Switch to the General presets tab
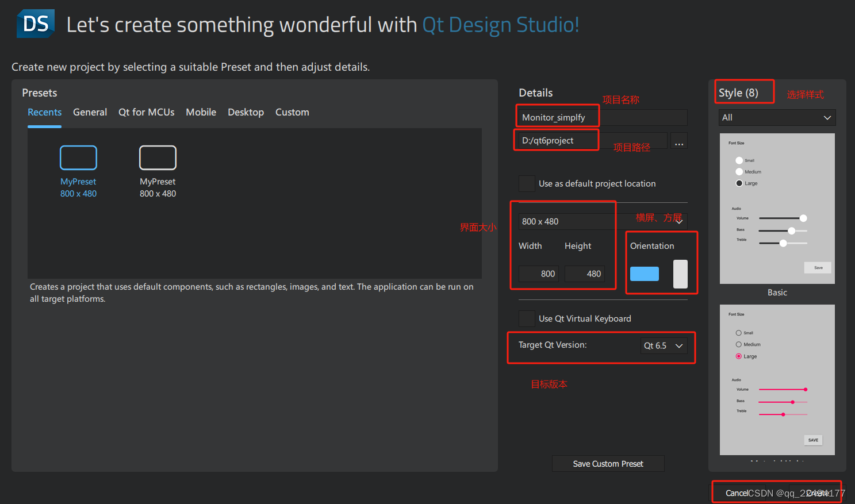Screen dimensions: 855x504 (x=90, y=112)
